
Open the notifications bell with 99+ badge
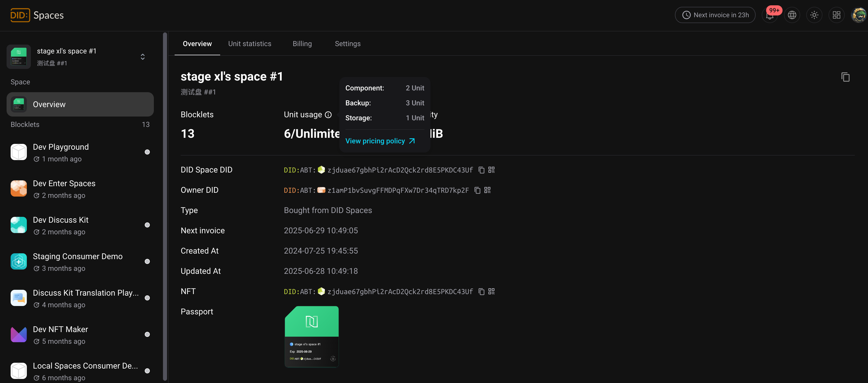tap(770, 15)
